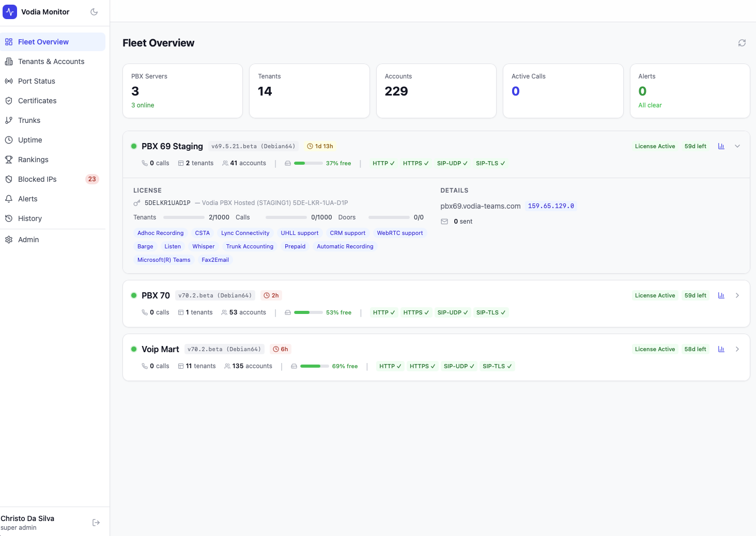Go to Blocked IPs page
The width and height of the screenshot is (756, 536).
coord(37,179)
